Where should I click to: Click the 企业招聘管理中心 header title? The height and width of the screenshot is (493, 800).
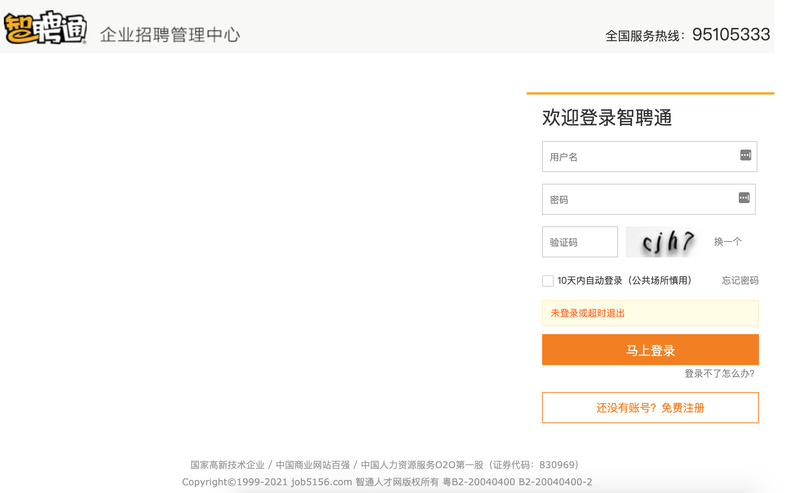pos(170,35)
